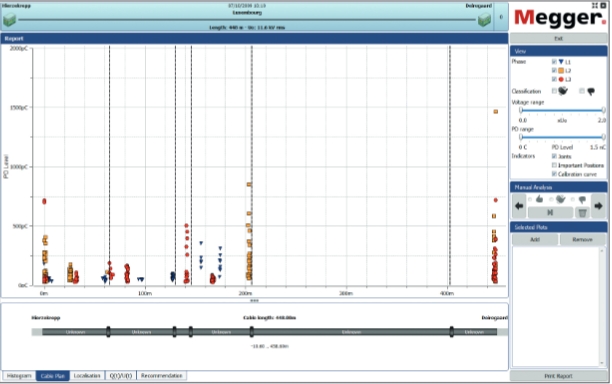
Task: Click the Add button under Selected Plots
Action: click(x=535, y=240)
